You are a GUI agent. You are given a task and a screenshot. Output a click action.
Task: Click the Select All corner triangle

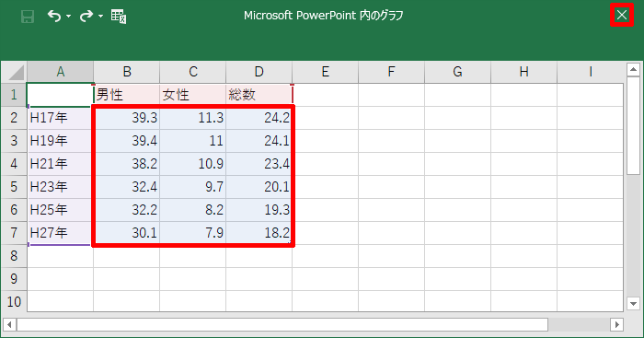click(x=15, y=72)
